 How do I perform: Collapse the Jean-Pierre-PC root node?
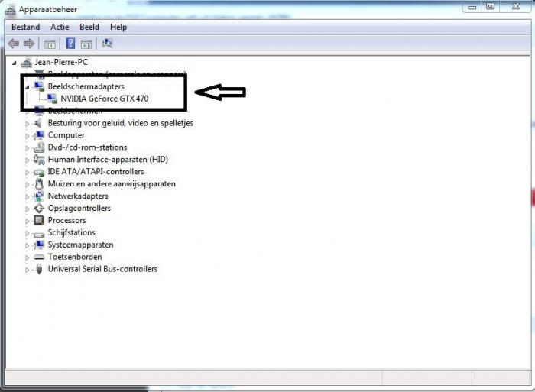[x=15, y=63]
